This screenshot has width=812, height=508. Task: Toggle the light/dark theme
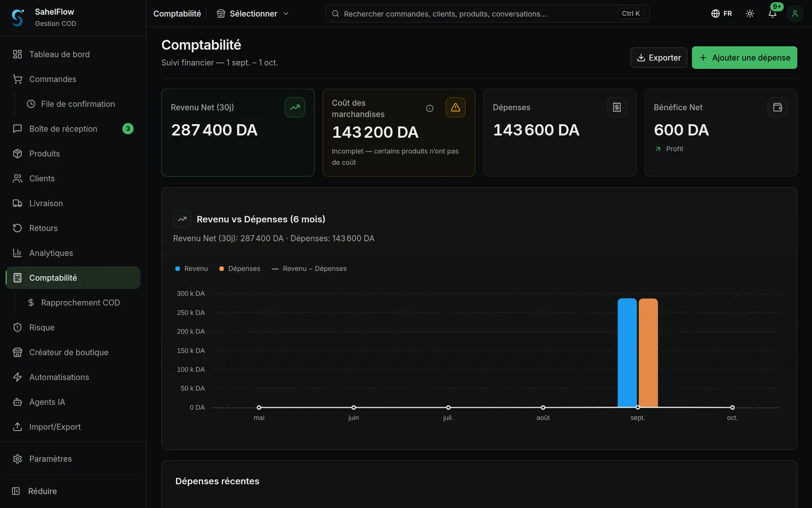(x=750, y=14)
